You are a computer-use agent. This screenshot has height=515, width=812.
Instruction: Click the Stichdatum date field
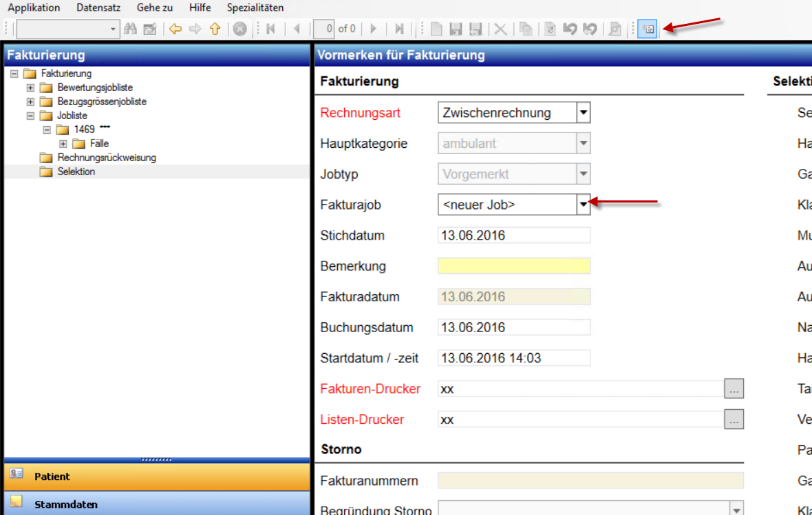point(514,236)
